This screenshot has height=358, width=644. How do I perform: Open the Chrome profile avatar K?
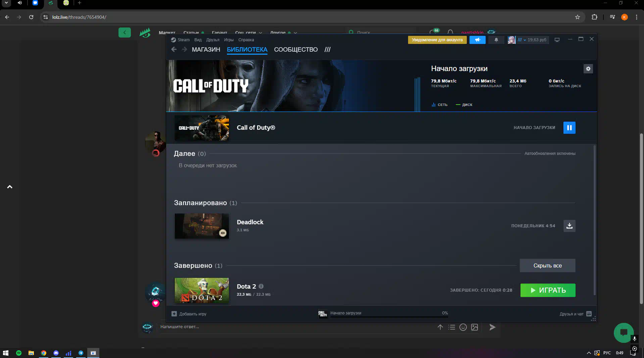[x=624, y=17]
